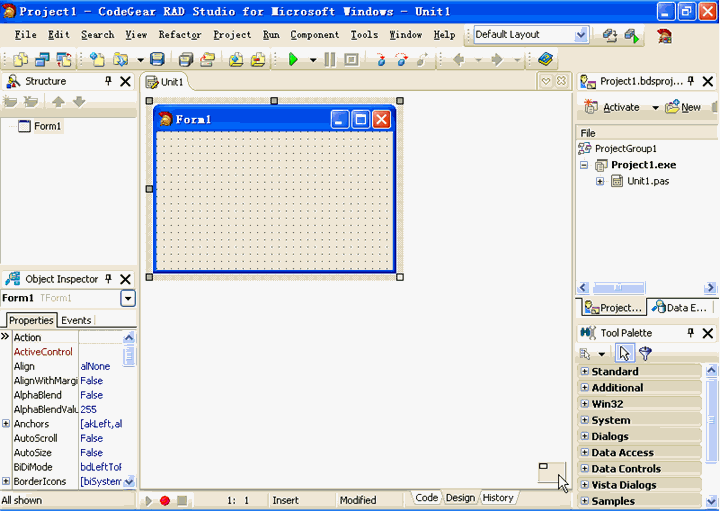This screenshot has width=720, height=511.
Task: Start macro playback in status bar
Action: tap(148, 500)
